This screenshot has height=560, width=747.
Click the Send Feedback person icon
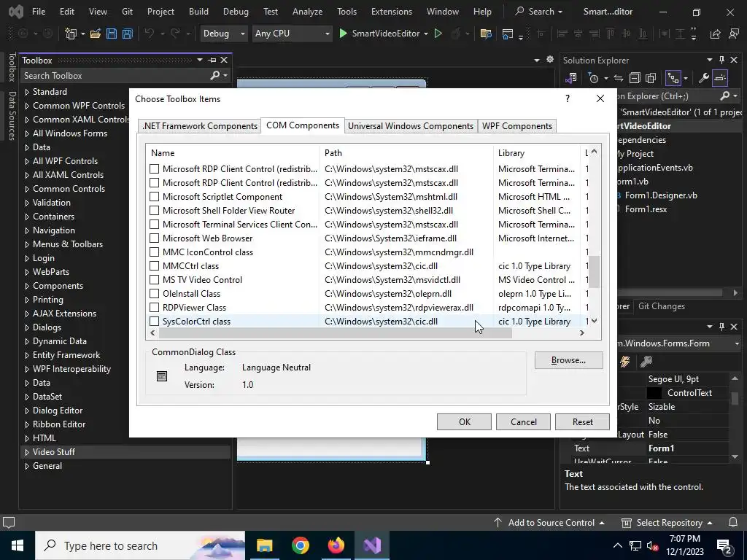tap(734, 34)
